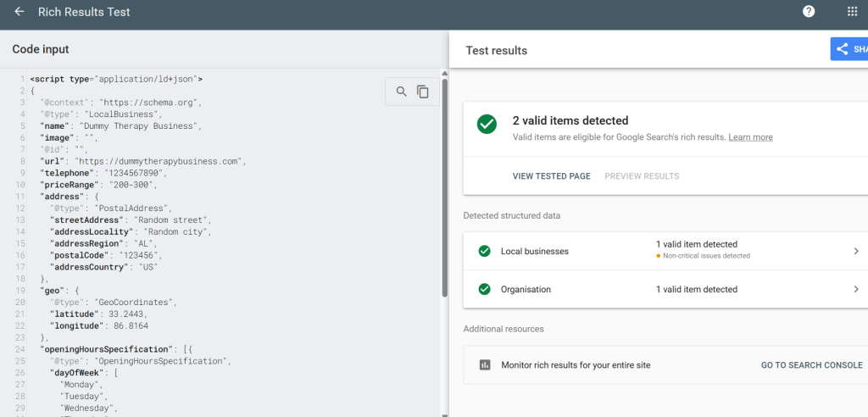Image resolution: width=868 pixels, height=417 pixels.
Task: Click the search icon in the code input
Action: coord(401,92)
